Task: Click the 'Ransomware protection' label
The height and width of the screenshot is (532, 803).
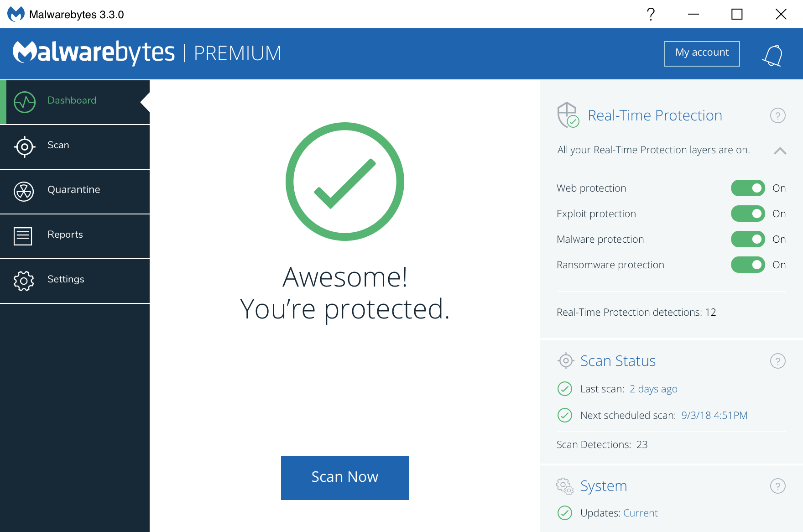Action: coord(610,265)
